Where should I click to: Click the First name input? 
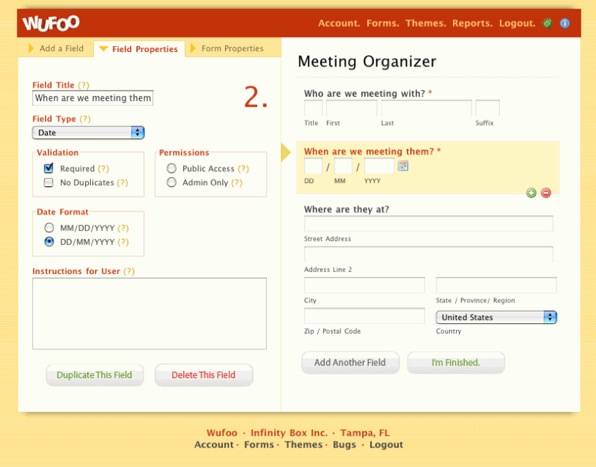pyautogui.click(x=352, y=108)
